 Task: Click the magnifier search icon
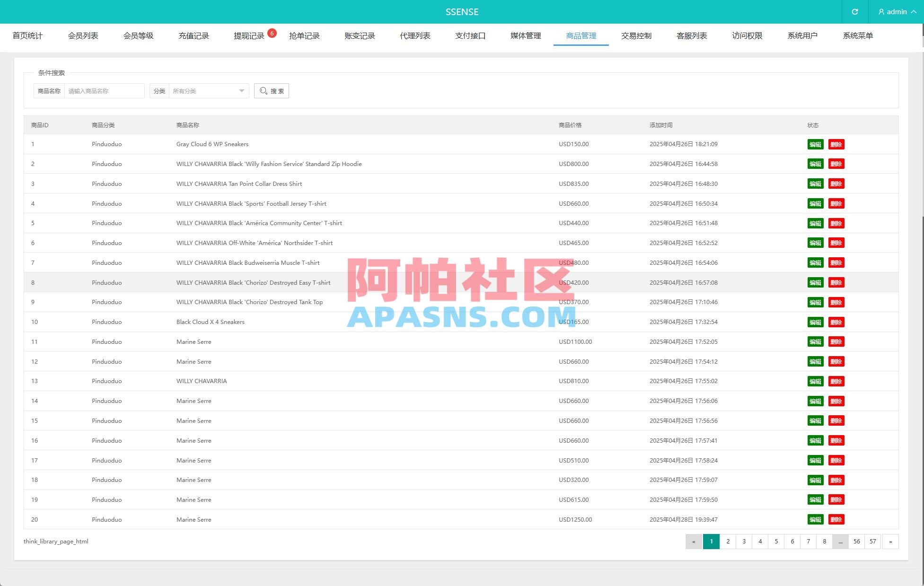coord(264,91)
